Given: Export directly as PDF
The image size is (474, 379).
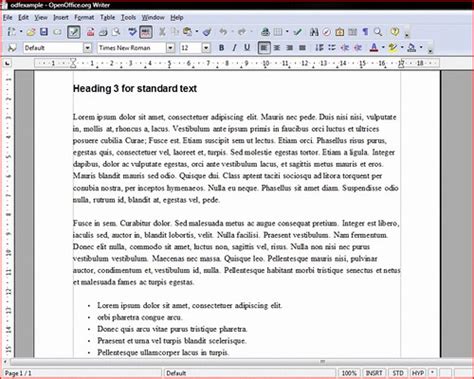Looking at the screenshot, I should click(90, 32).
